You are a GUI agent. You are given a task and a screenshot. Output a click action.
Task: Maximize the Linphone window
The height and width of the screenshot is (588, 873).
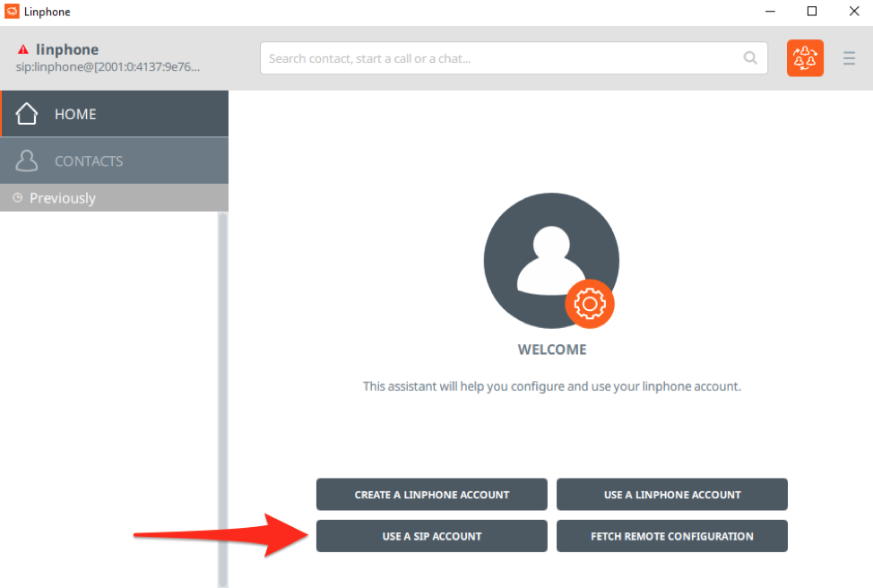(x=811, y=12)
